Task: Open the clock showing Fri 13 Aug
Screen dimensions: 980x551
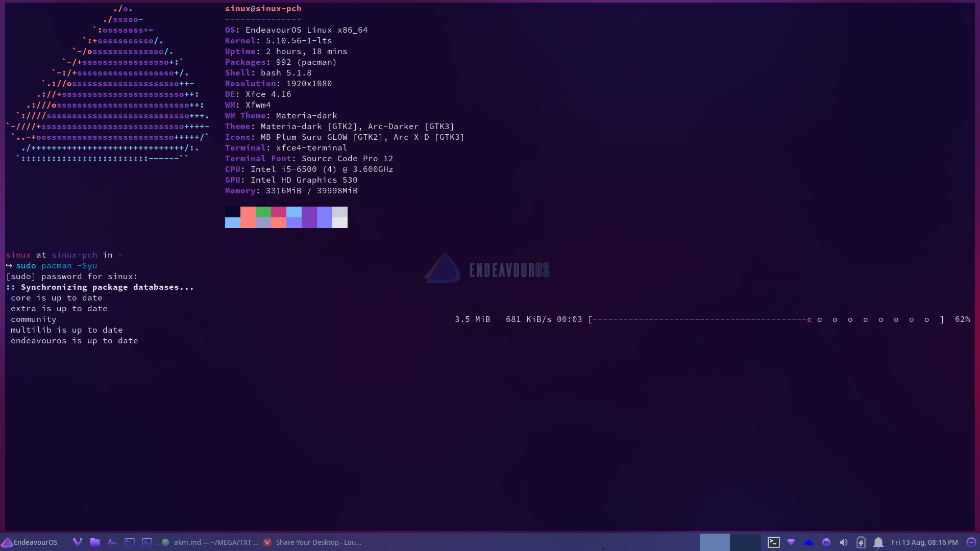Action: tap(924, 542)
